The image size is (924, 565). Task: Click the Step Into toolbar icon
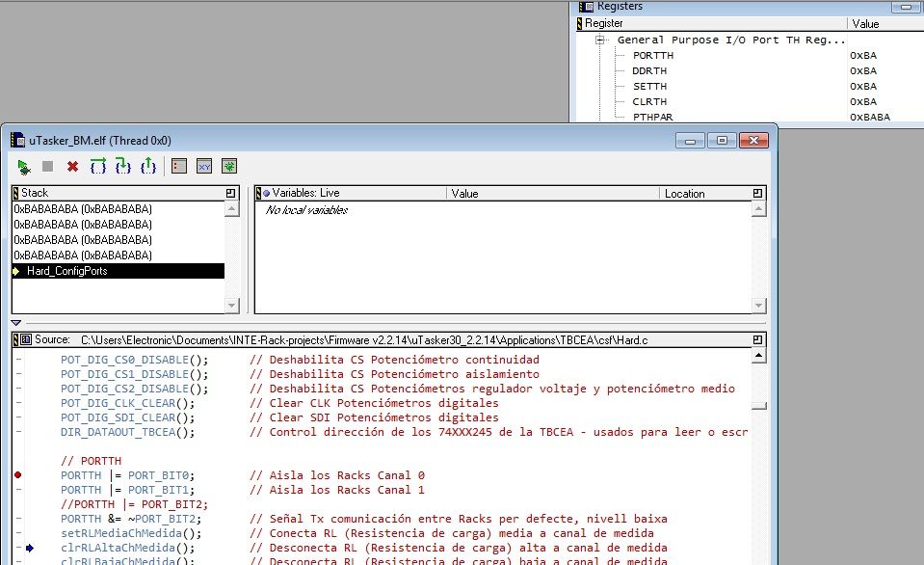[122, 166]
